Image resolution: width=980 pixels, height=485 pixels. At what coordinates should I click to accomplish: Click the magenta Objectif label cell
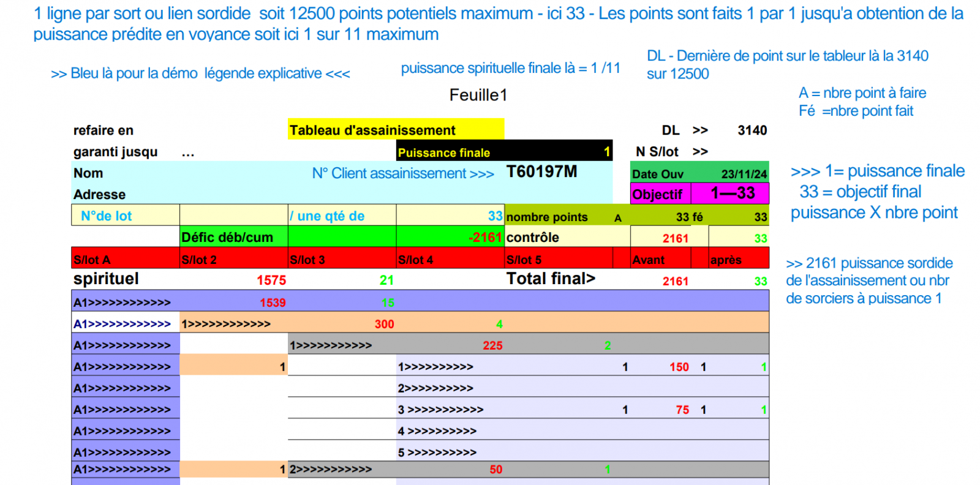pyautogui.click(x=658, y=194)
